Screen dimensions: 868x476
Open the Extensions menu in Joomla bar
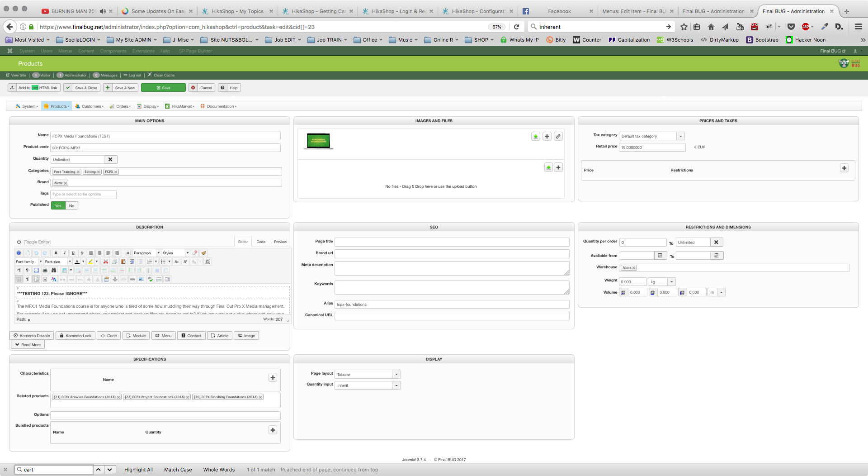point(143,51)
